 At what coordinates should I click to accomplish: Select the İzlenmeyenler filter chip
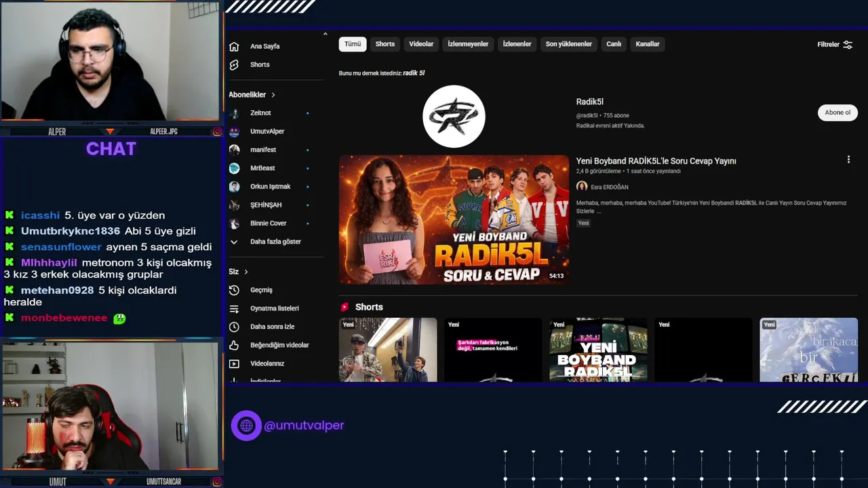coord(468,44)
